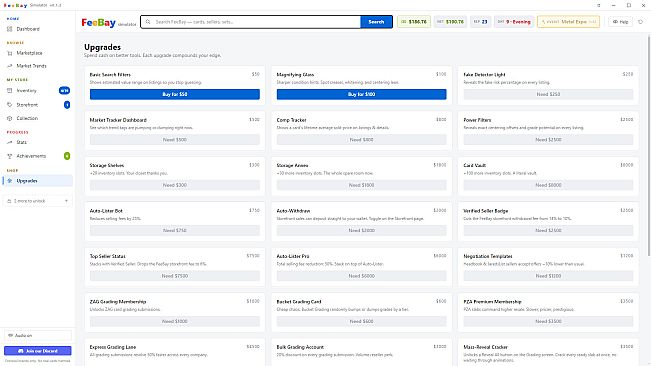The width and height of the screenshot is (651, 366).
Task: Click Need $1200 under Negotiation Templates
Action: 548,276
